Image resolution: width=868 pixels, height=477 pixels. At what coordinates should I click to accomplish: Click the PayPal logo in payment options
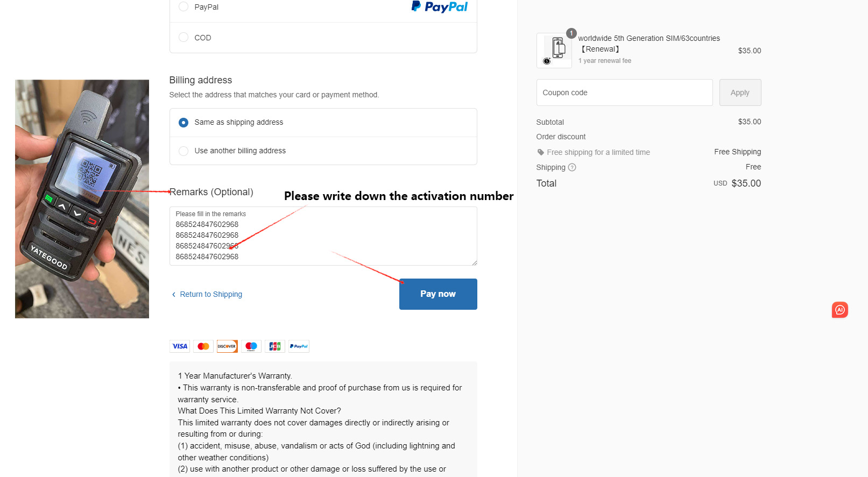[439, 6]
